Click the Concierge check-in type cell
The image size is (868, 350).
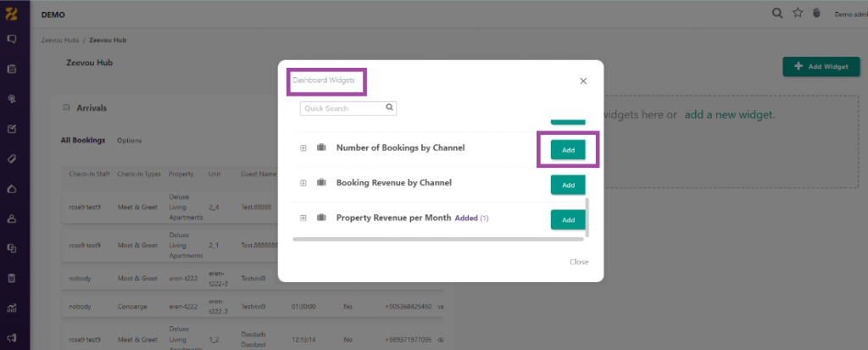point(132,306)
